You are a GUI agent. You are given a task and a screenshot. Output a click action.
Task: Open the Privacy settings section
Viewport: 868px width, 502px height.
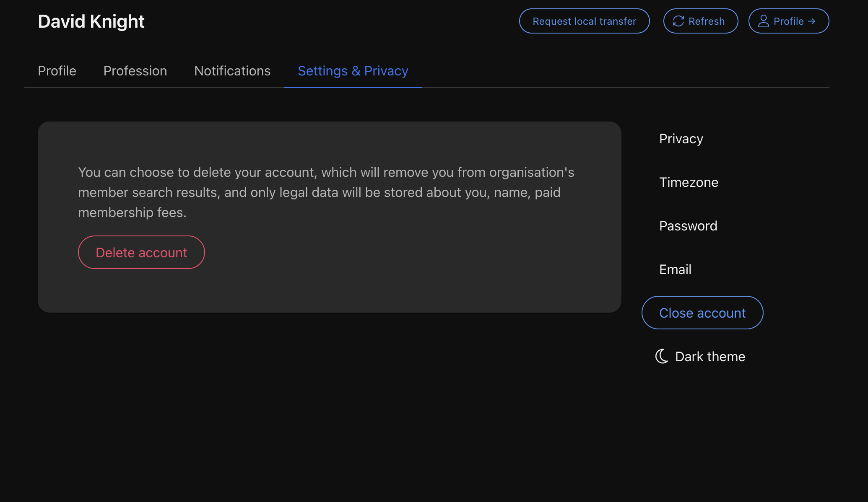pyautogui.click(x=681, y=139)
